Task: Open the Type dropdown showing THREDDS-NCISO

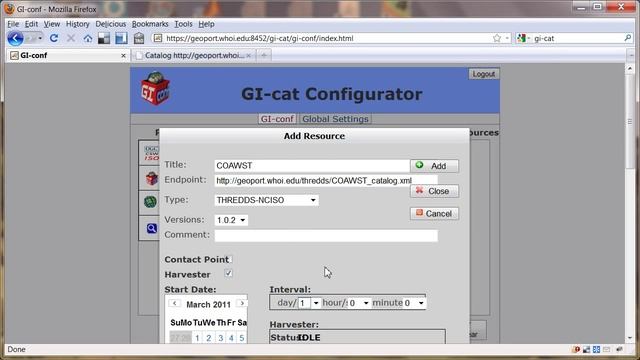Action: point(267,200)
